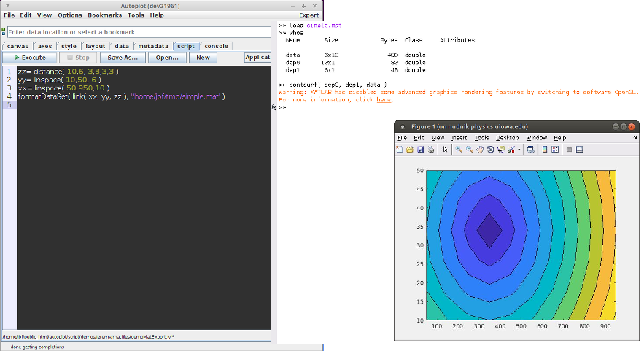Toggle the Data Cursor tool

[500, 150]
